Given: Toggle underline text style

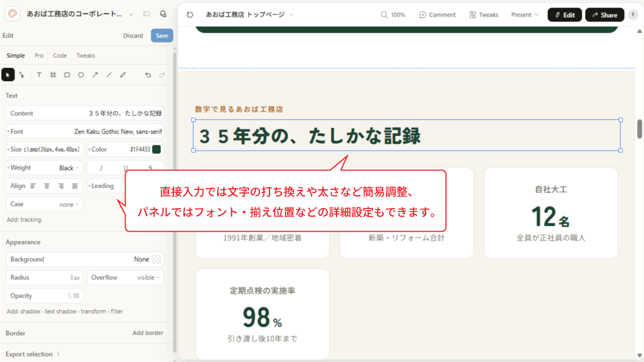Looking at the screenshot, I should coord(126,168).
